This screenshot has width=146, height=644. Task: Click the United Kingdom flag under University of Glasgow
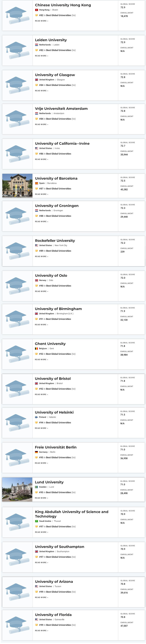pos(37,80)
